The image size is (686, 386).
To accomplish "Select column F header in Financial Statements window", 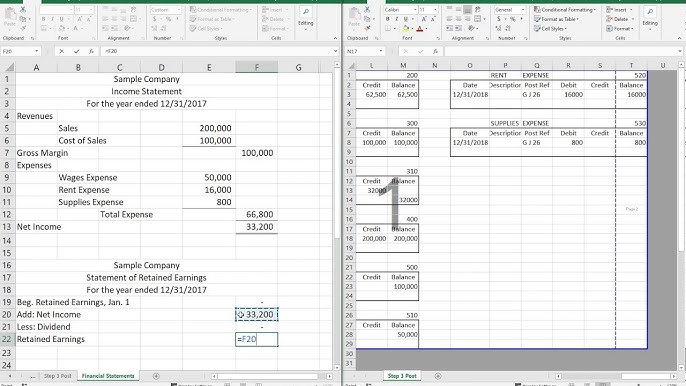I will click(256, 67).
